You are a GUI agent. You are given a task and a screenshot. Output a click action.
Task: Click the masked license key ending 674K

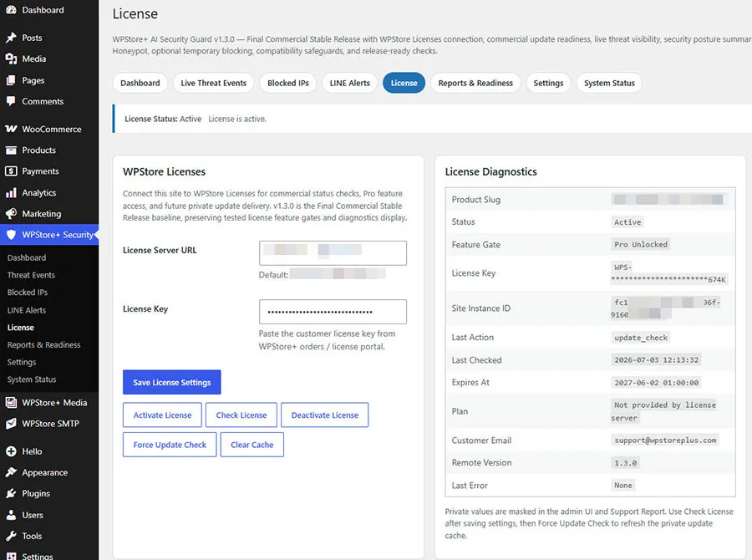(669, 273)
